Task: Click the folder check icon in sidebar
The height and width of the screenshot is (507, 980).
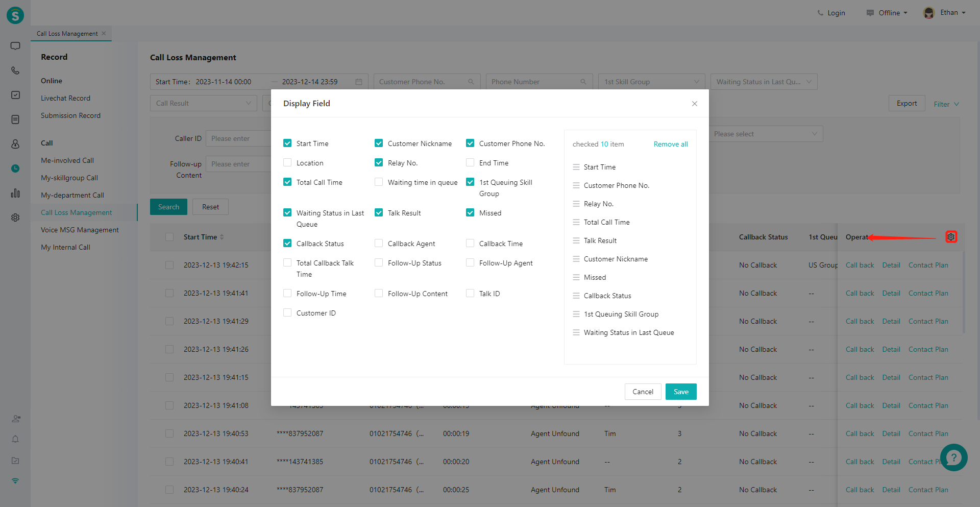Action: pos(15,461)
